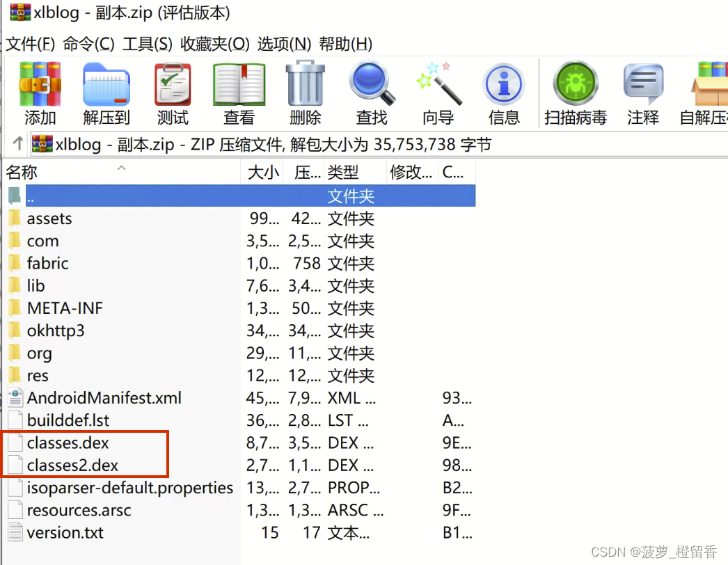728x565 pixels.
Task: Click the version.txt text file icon
Action: (x=15, y=532)
